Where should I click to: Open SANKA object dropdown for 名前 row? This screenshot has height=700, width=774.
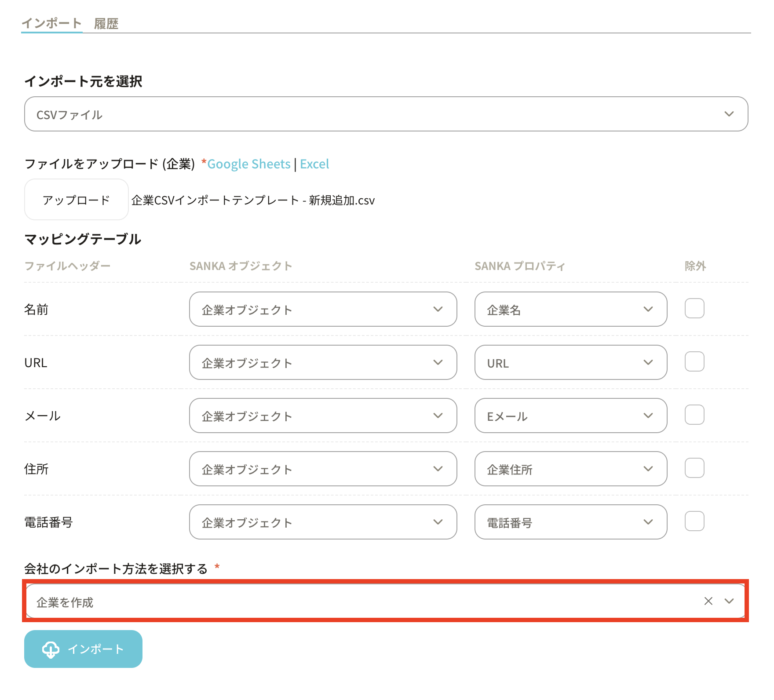[x=323, y=310]
